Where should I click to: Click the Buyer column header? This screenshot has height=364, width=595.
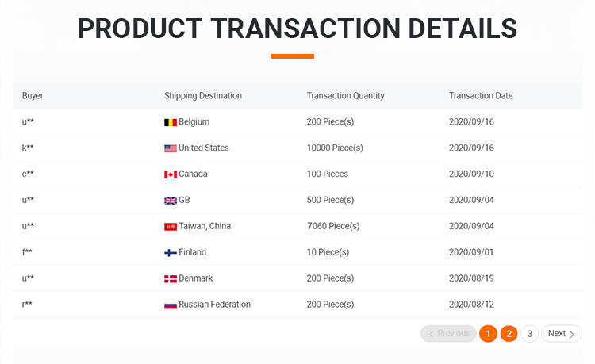(33, 96)
